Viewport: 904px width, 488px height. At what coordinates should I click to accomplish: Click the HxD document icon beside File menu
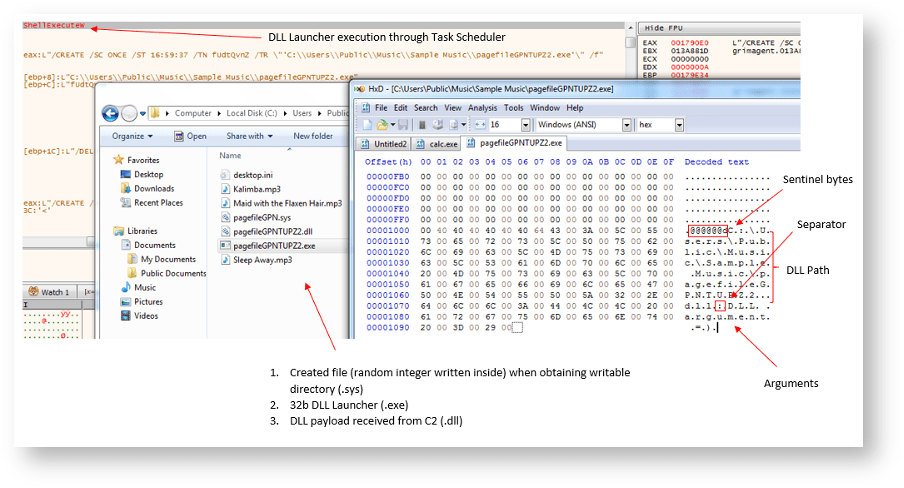[x=366, y=108]
